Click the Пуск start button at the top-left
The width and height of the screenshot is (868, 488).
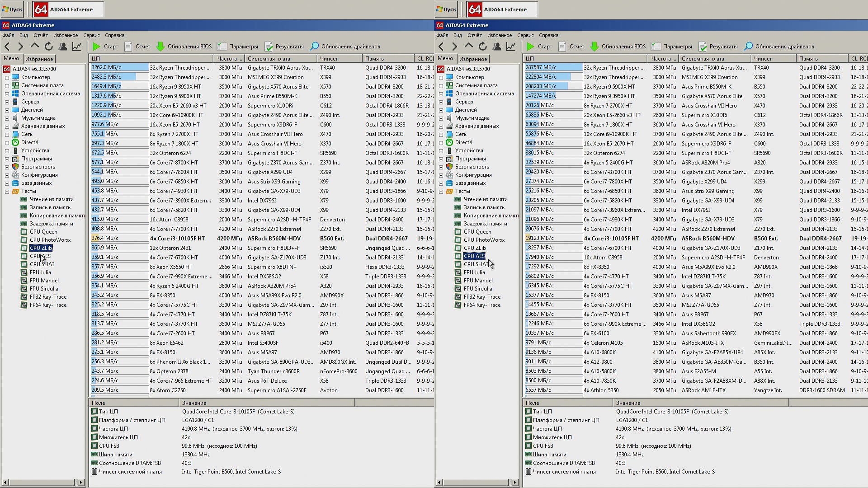12,9
